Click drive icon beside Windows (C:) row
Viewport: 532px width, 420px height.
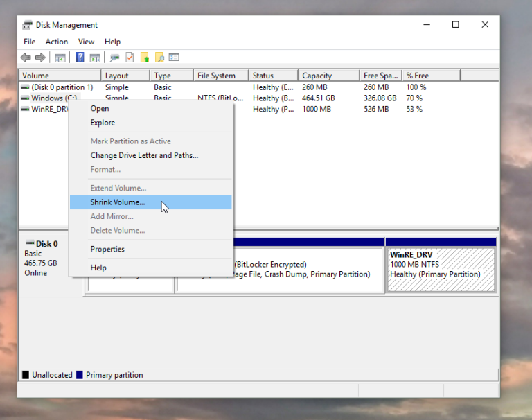(x=25, y=98)
